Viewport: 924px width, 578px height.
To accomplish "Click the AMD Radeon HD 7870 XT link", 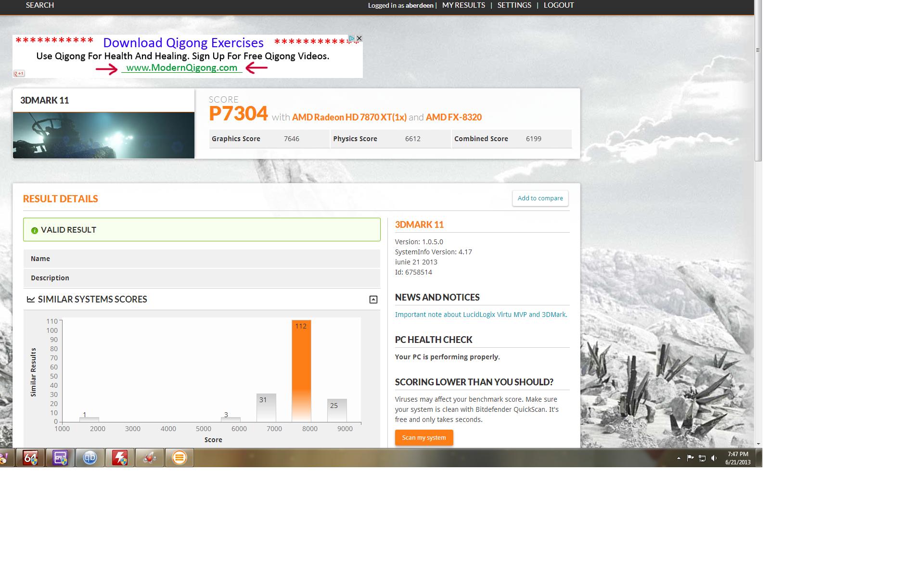I will (349, 117).
